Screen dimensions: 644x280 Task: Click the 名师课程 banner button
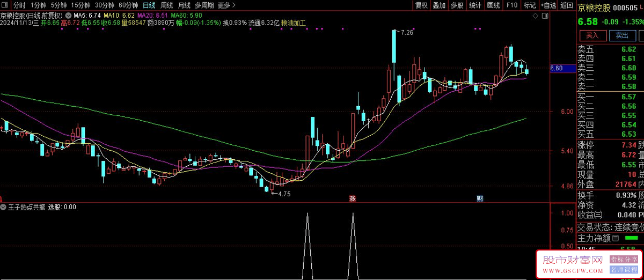[x=624, y=269]
